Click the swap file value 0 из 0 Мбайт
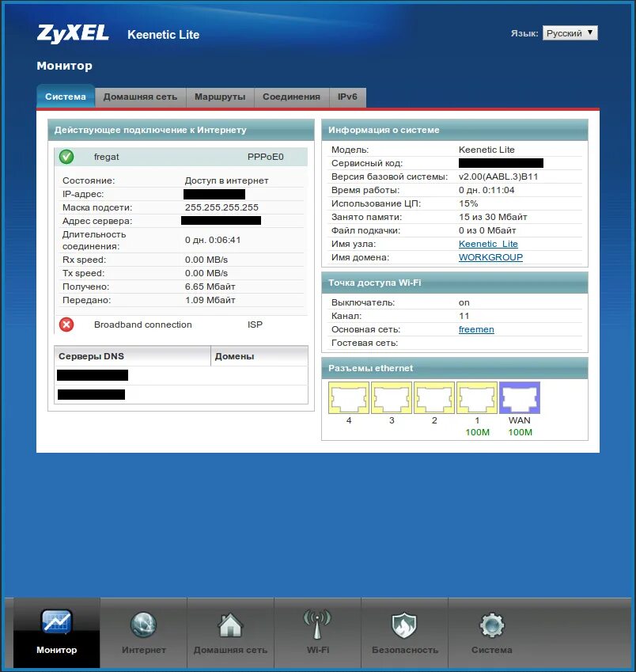The image size is (636, 672). point(487,230)
